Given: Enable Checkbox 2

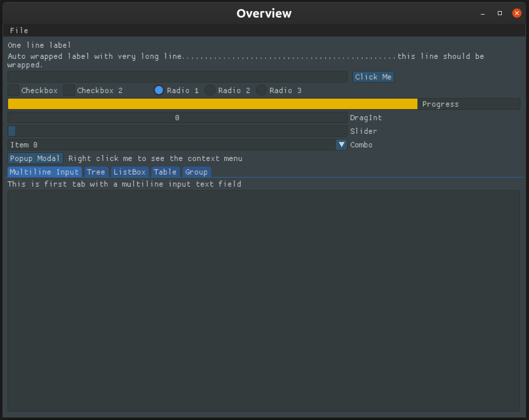Looking at the screenshot, I should tap(69, 91).
